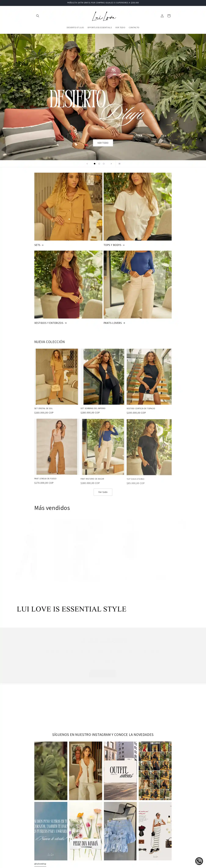Go to previous slideshow slide arrow
This screenshot has width=206, height=868.
coord(87,164)
